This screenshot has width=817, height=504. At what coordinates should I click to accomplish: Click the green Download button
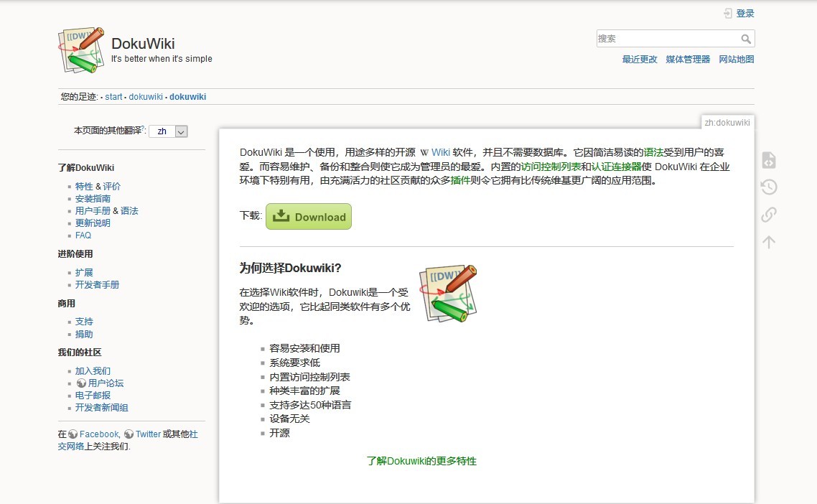309,216
